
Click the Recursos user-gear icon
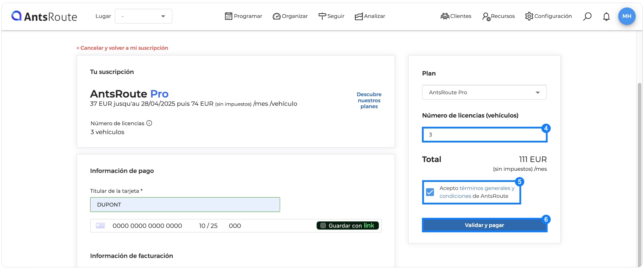coord(486,17)
